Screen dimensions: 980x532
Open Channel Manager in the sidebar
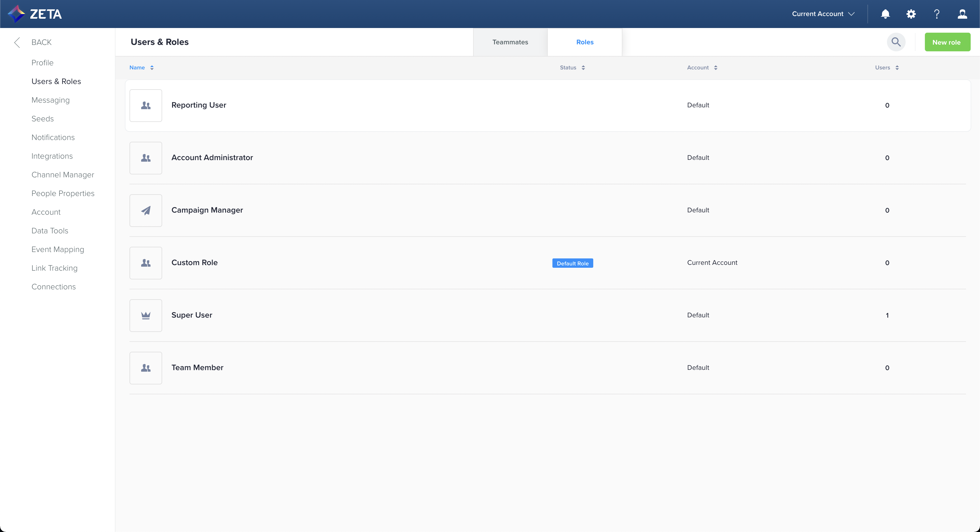pos(63,175)
